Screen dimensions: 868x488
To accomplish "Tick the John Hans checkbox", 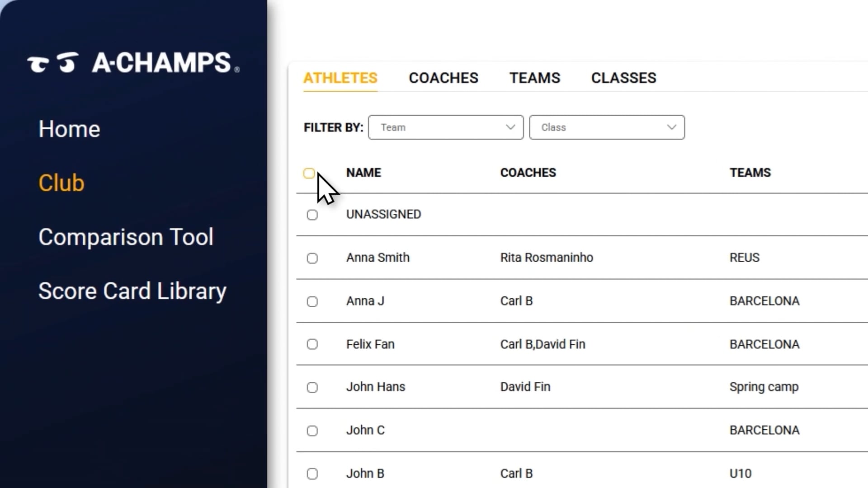I will (312, 388).
